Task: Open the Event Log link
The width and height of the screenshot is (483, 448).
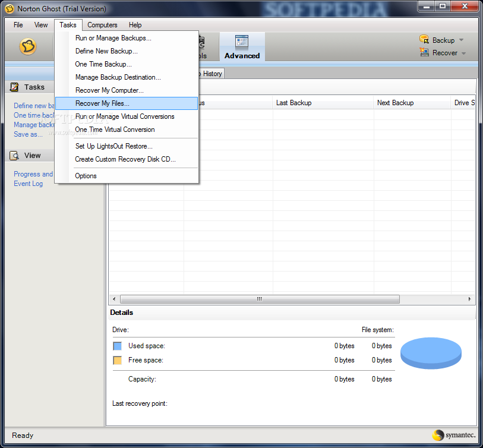Action: [x=28, y=184]
